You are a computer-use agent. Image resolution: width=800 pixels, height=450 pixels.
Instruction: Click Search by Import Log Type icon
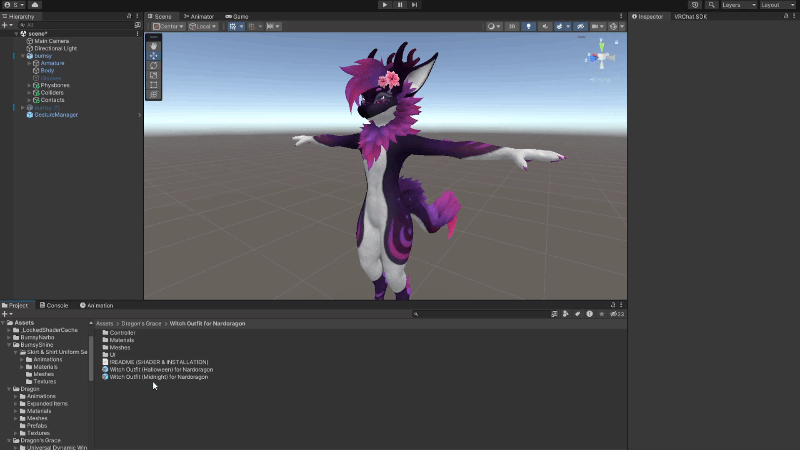(589, 314)
